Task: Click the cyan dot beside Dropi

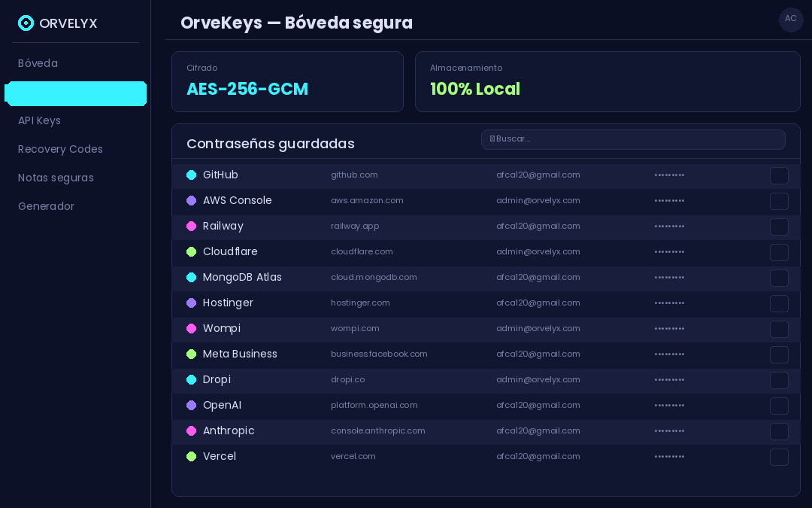Action: (191, 380)
